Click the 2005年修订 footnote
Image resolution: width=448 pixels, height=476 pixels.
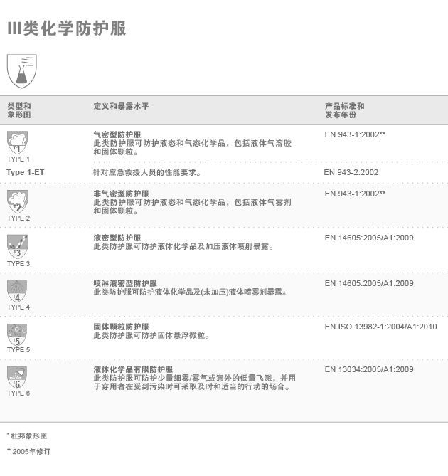(x=30, y=451)
